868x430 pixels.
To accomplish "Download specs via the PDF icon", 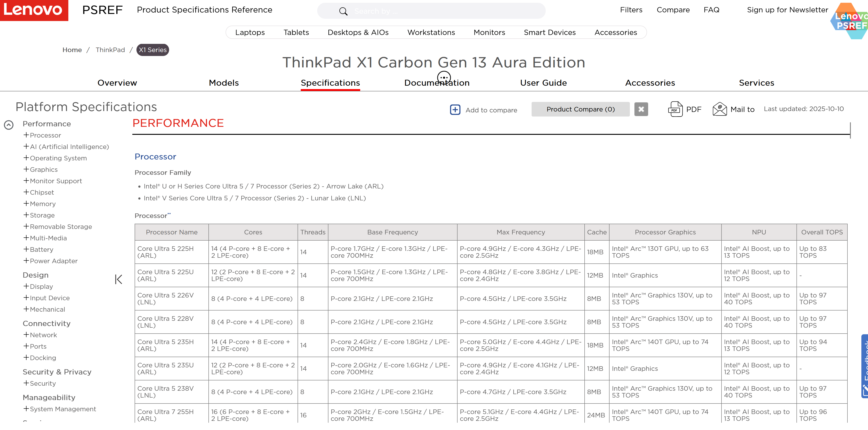I will [675, 109].
